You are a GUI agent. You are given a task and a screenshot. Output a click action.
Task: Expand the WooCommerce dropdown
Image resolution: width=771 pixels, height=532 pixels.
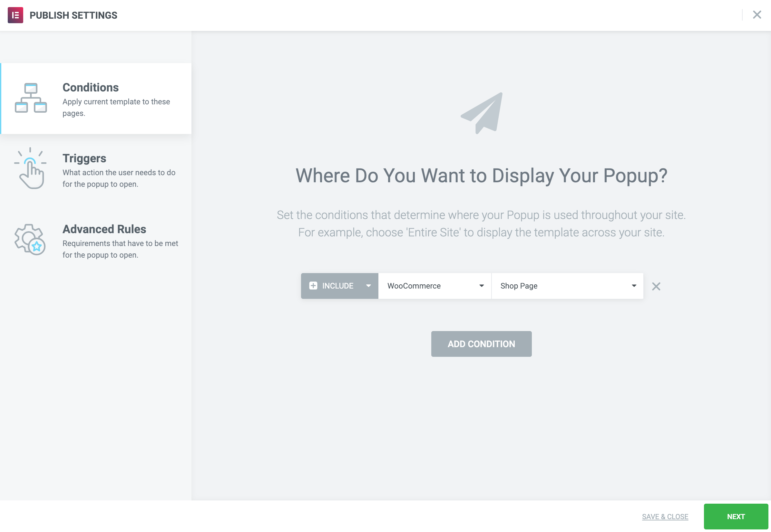click(x=481, y=286)
